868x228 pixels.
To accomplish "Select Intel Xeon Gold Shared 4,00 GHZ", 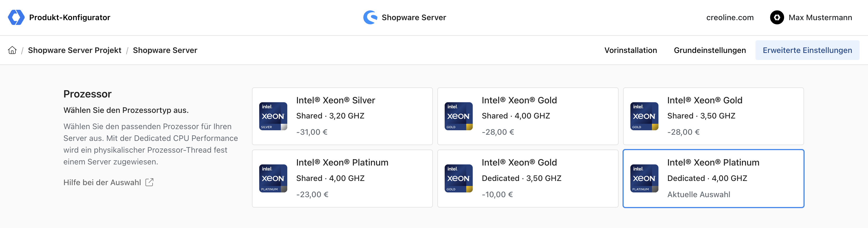I will [528, 116].
